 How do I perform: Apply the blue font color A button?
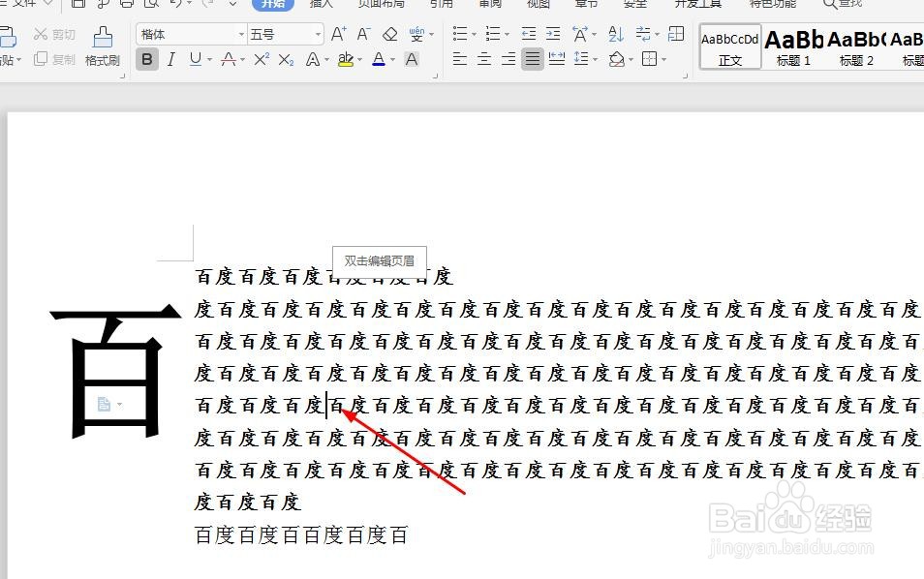pos(379,59)
